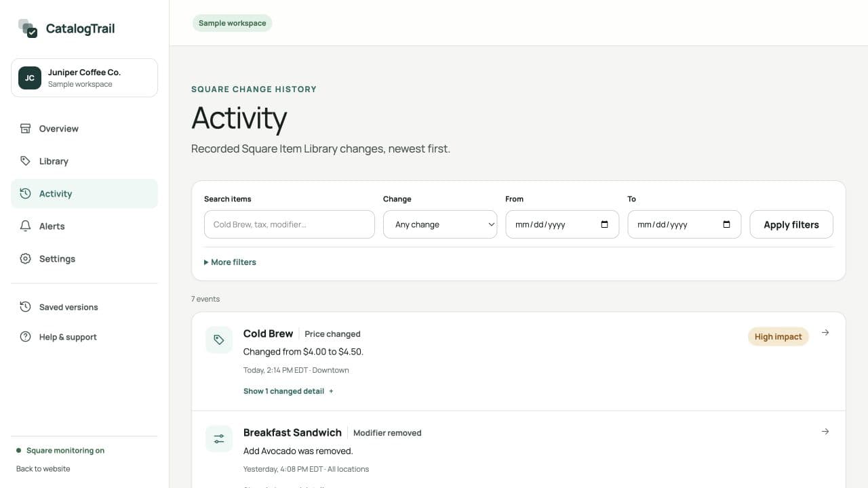Open the Juniper Coffee Co. workspace switcher
Screen dimensions: 868x488
84,78
